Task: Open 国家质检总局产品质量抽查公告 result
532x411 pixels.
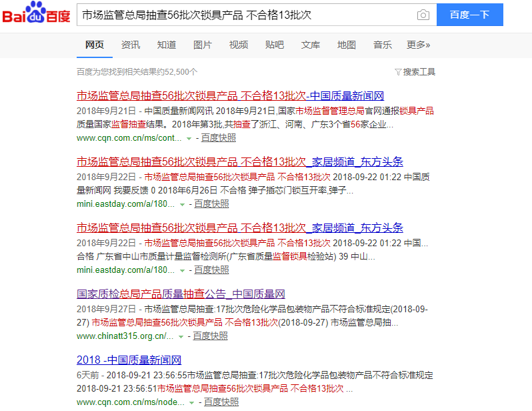Action: [181, 294]
